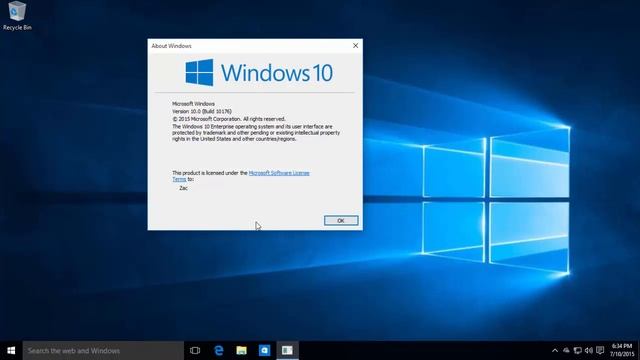Click the Version 10.0 build text

pyautogui.click(x=202, y=111)
